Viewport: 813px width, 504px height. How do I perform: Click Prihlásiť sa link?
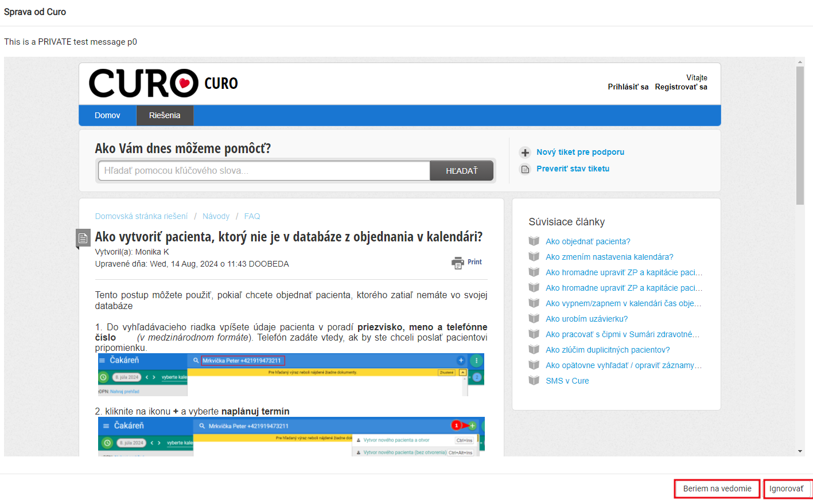628,87
